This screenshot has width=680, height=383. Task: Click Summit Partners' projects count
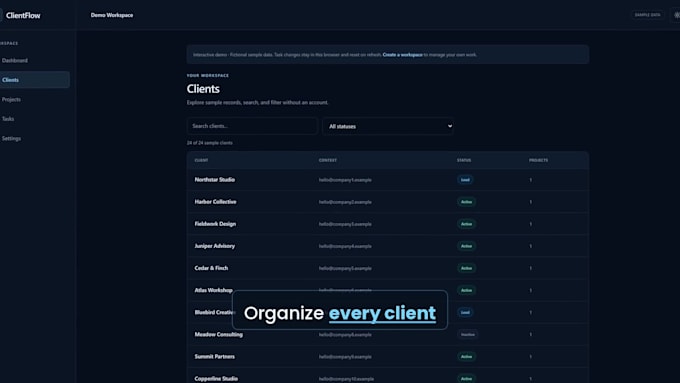tap(530, 357)
